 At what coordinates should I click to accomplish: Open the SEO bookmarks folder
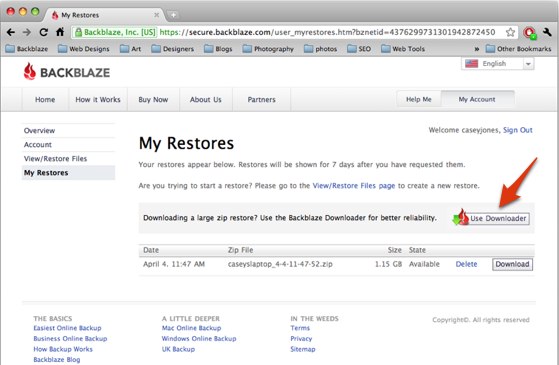point(359,49)
